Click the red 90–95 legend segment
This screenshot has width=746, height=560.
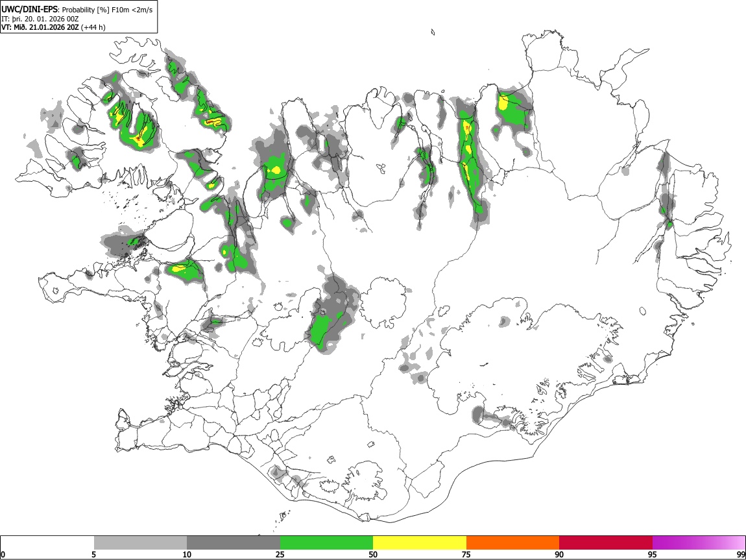click(606, 543)
